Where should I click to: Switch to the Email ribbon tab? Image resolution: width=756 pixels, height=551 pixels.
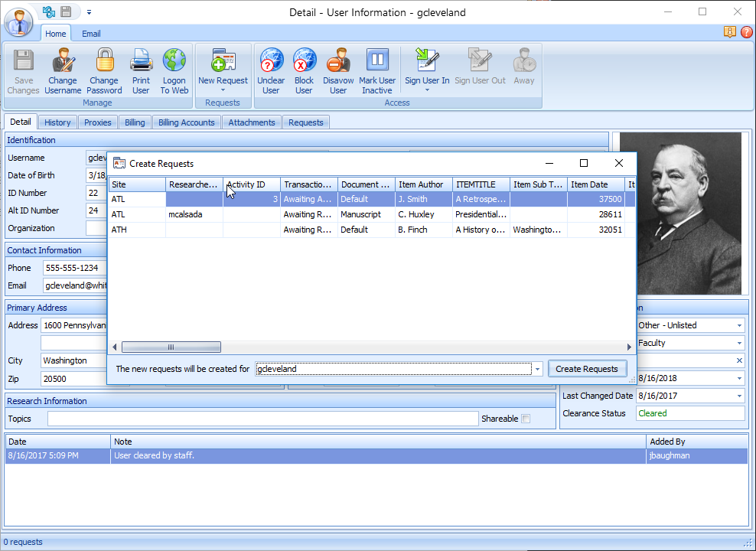point(91,33)
